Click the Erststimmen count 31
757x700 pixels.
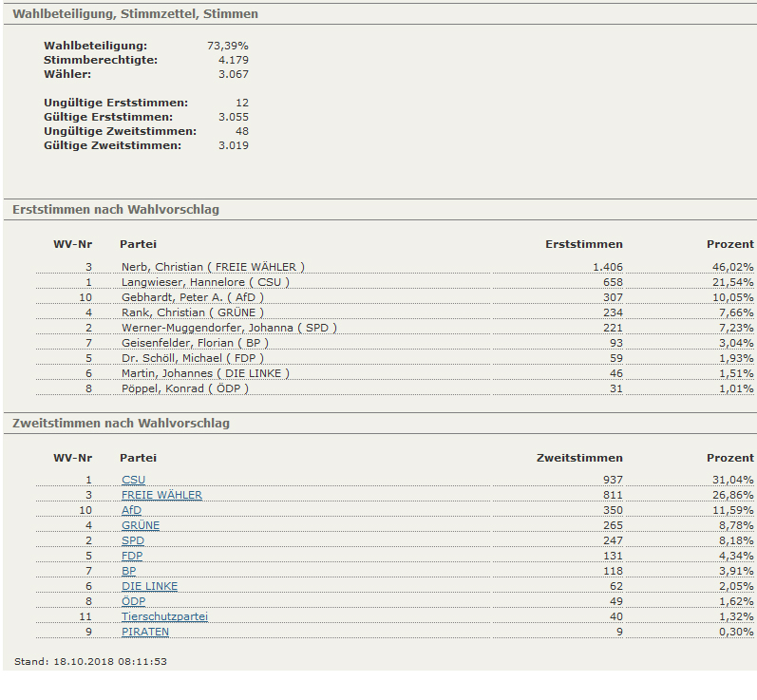click(x=616, y=388)
